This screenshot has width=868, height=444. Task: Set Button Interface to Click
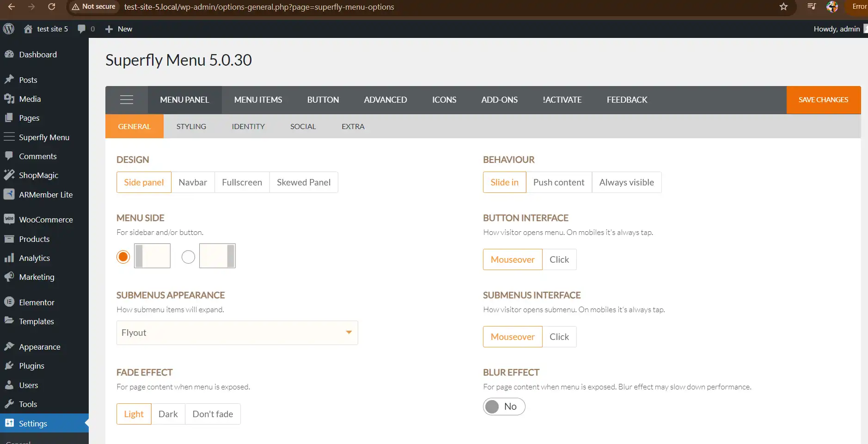point(559,259)
